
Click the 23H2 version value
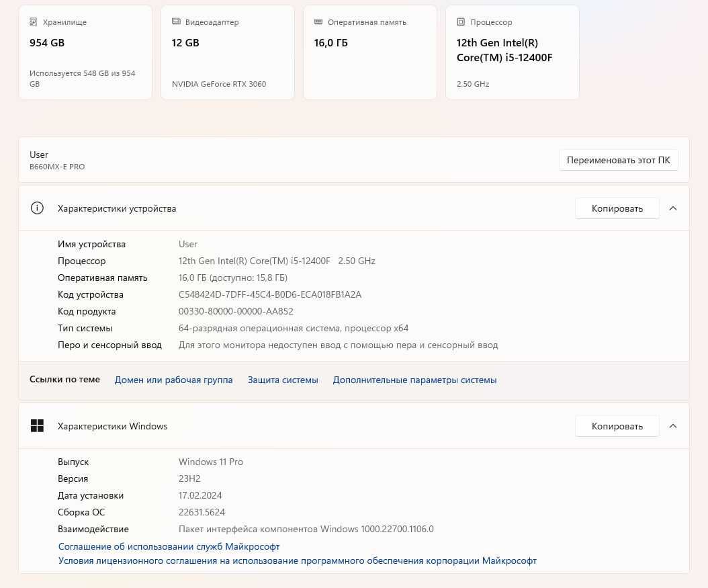(189, 478)
